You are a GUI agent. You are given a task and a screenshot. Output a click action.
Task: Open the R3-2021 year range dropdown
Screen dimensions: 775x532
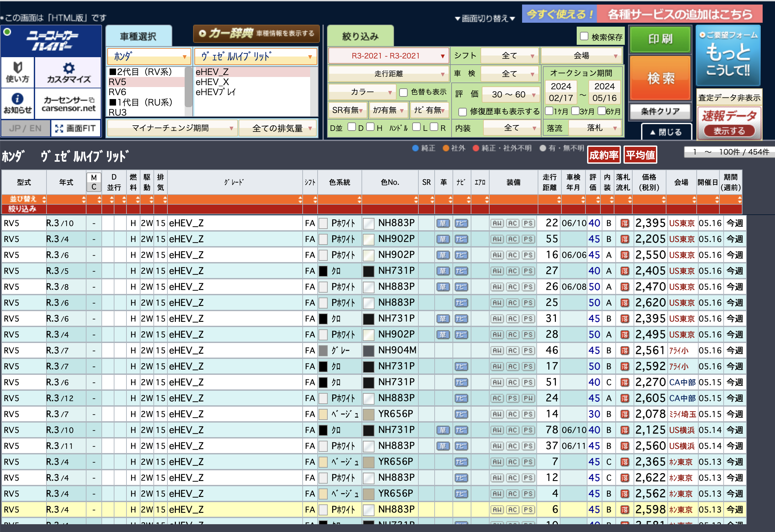[x=388, y=56]
